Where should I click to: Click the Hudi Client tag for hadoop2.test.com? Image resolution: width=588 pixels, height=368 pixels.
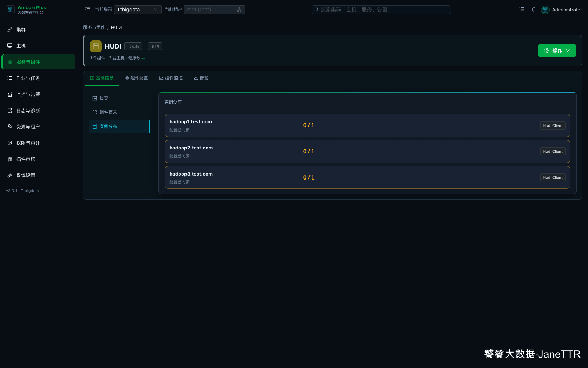click(553, 151)
